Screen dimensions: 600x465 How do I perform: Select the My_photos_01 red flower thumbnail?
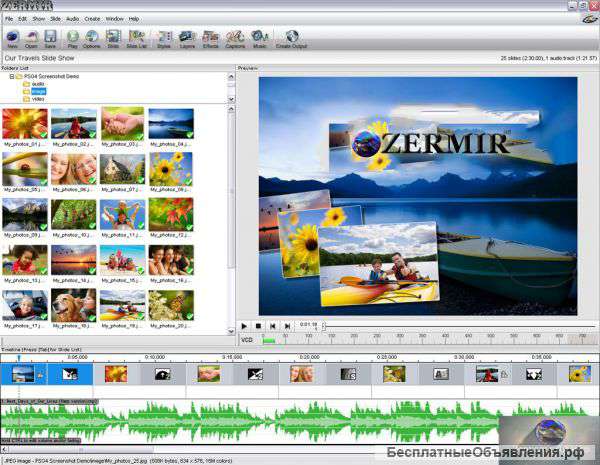tap(25, 124)
